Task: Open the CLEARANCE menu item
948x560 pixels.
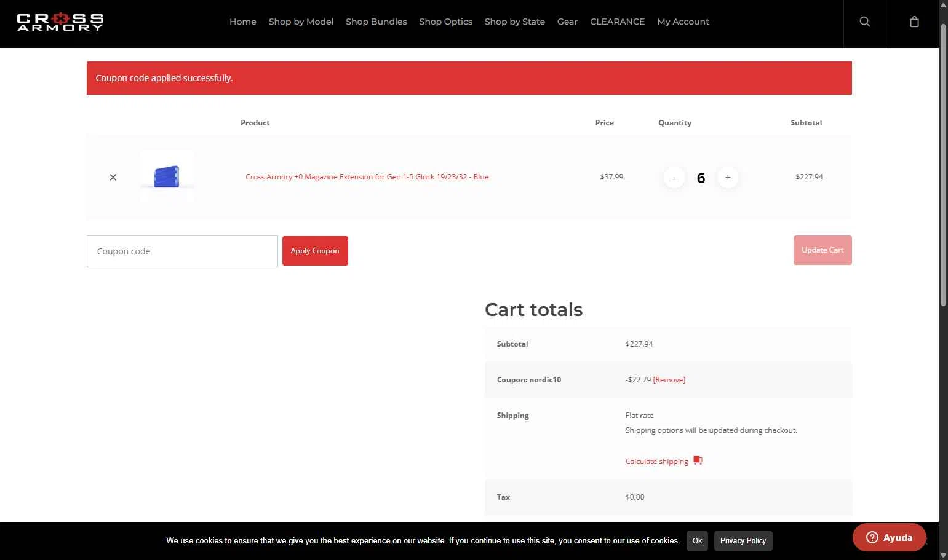Action: click(617, 22)
